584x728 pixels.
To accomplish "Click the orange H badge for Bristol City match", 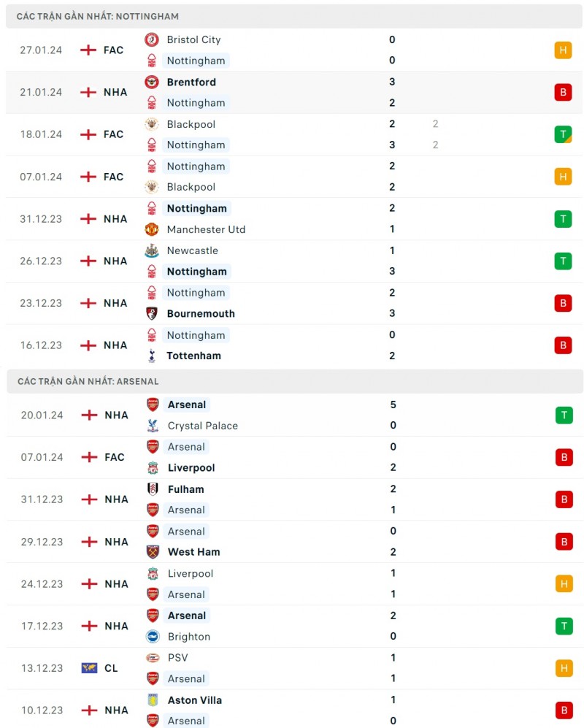I will click(563, 50).
